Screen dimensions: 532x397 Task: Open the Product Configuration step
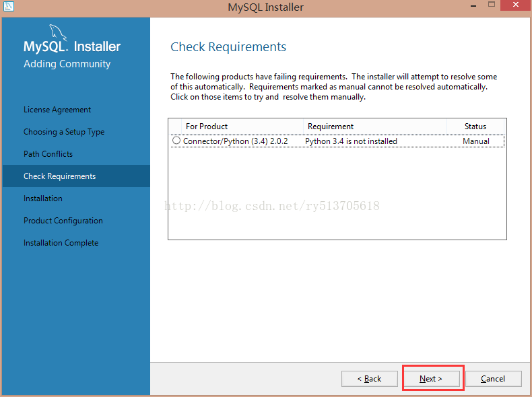coord(63,221)
